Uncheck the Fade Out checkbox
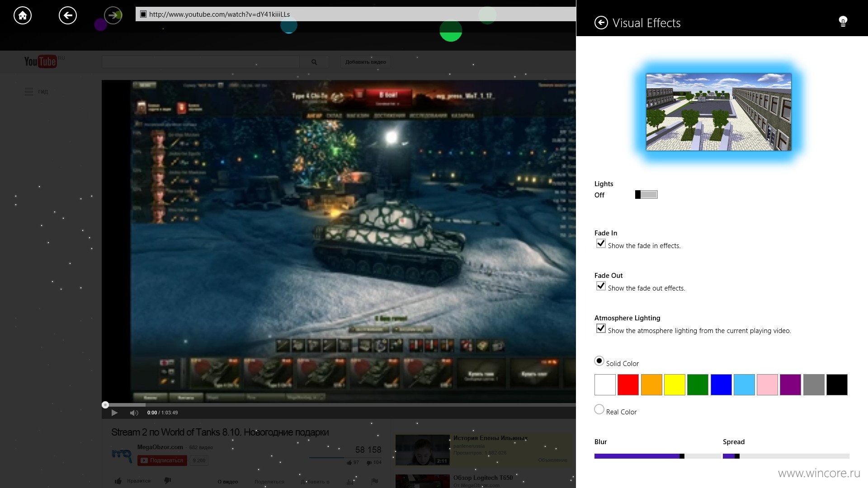 pos(601,286)
